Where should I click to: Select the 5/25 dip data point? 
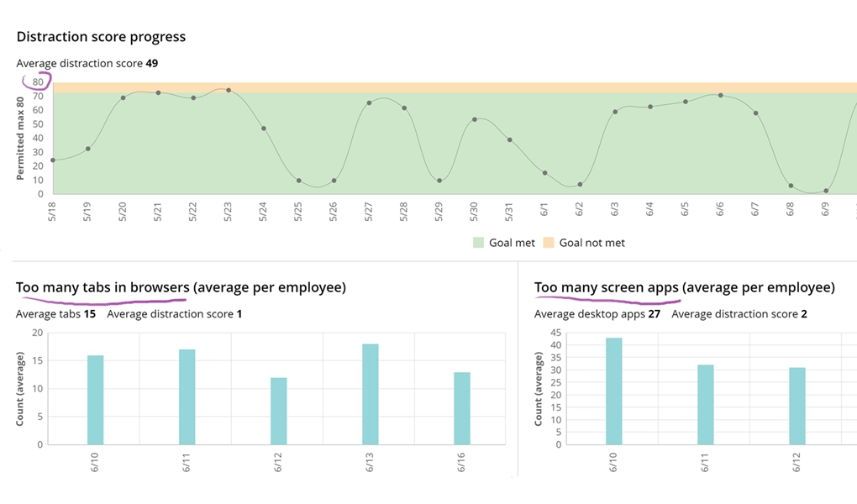(298, 180)
